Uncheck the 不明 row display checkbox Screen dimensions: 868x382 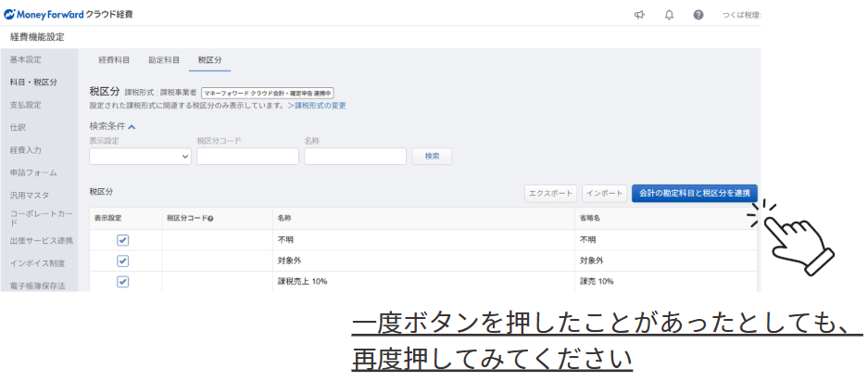[x=123, y=240]
